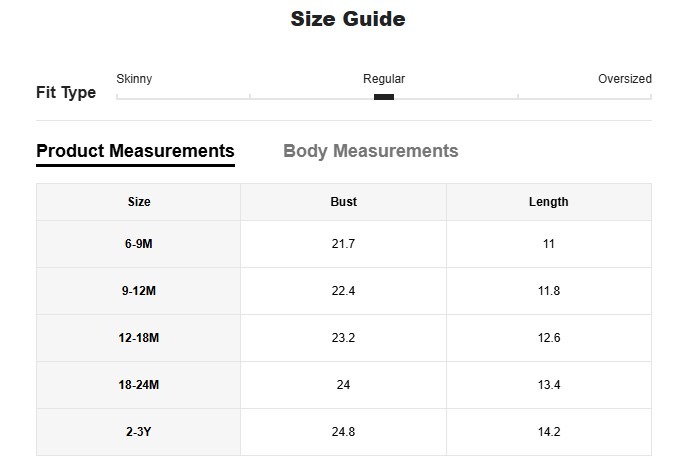Click the Size Guide heading
This screenshot has height=469, width=690.
[x=347, y=19]
